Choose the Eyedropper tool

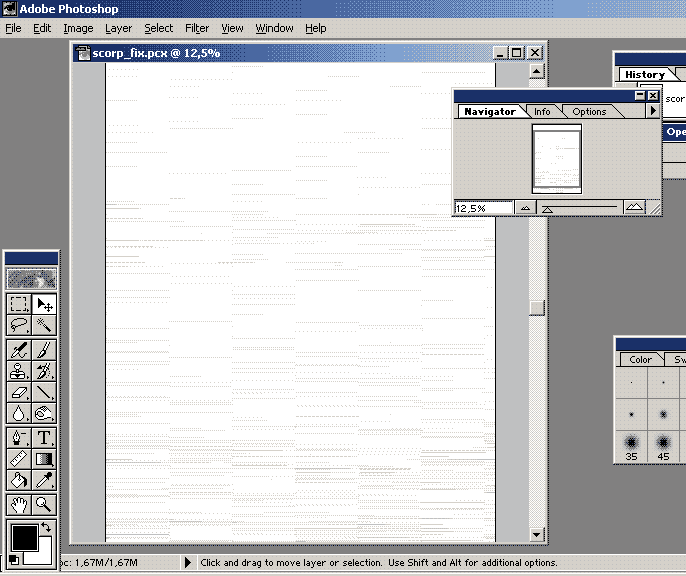(45, 480)
